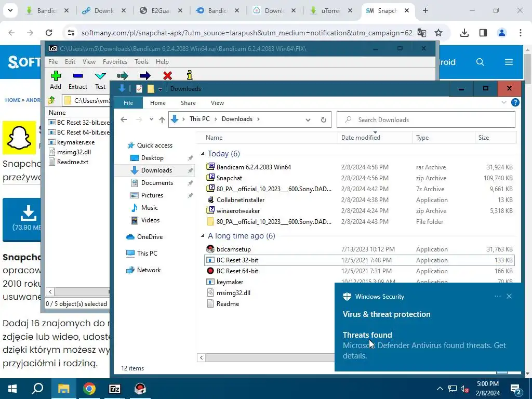
Task: Collapse the Today (6) group
Action: 203,154
